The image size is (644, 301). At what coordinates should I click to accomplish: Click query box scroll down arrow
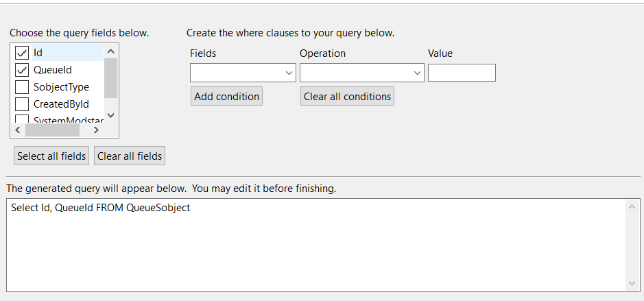632,283
